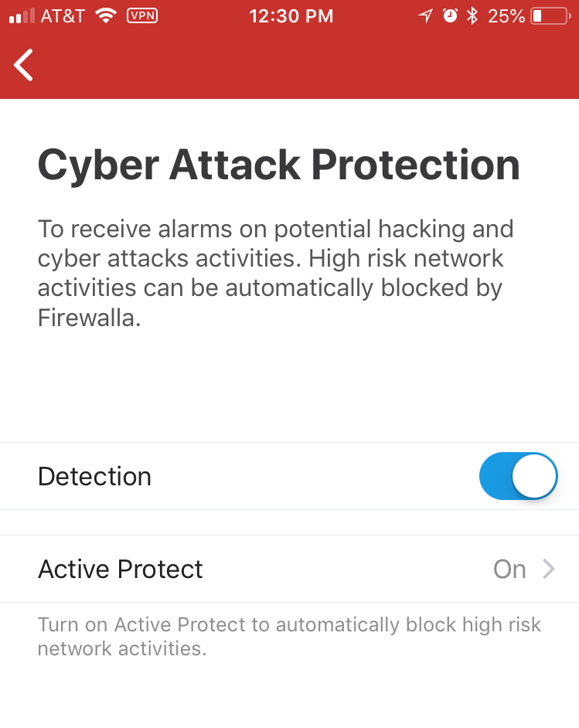Open the Active Protect settings row

point(289,569)
